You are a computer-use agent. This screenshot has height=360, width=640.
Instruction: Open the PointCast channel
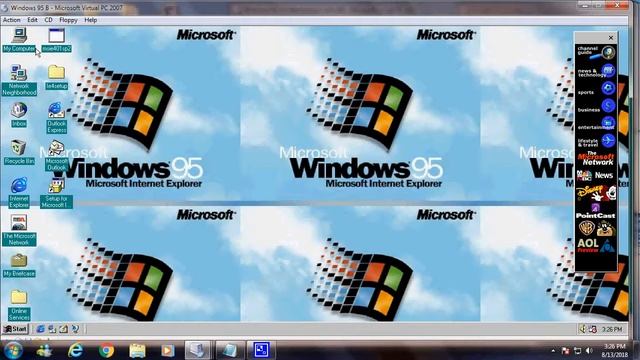(x=596, y=211)
